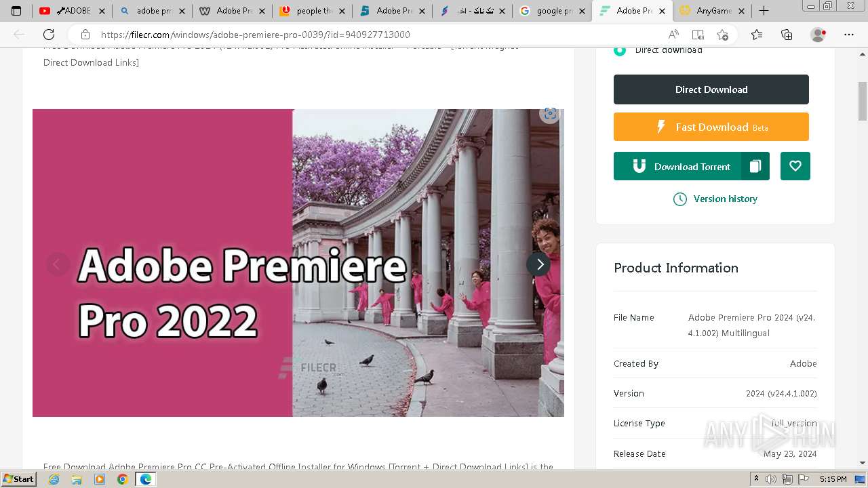Switch to the 'google pr' tab
Viewport: 868px width, 488px height.
(x=552, y=11)
